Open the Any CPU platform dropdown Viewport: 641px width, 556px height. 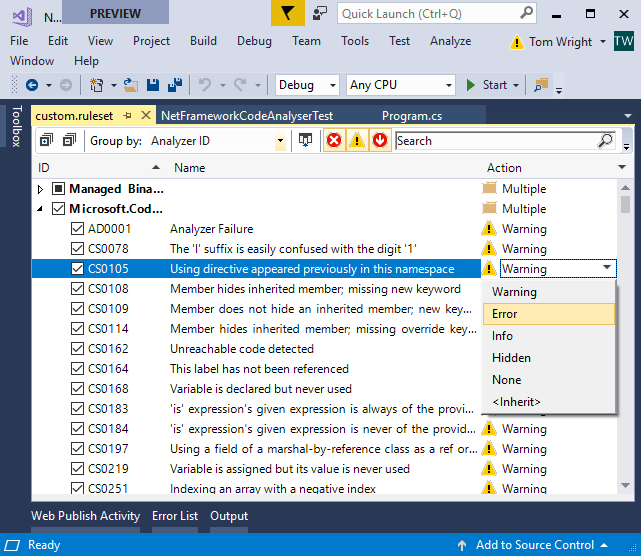pos(448,85)
